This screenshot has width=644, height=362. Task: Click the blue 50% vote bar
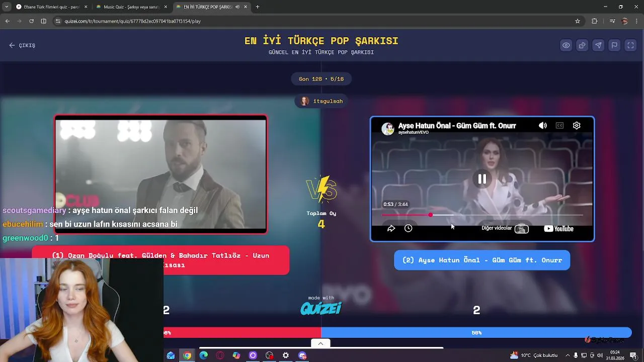coord(476,332)
